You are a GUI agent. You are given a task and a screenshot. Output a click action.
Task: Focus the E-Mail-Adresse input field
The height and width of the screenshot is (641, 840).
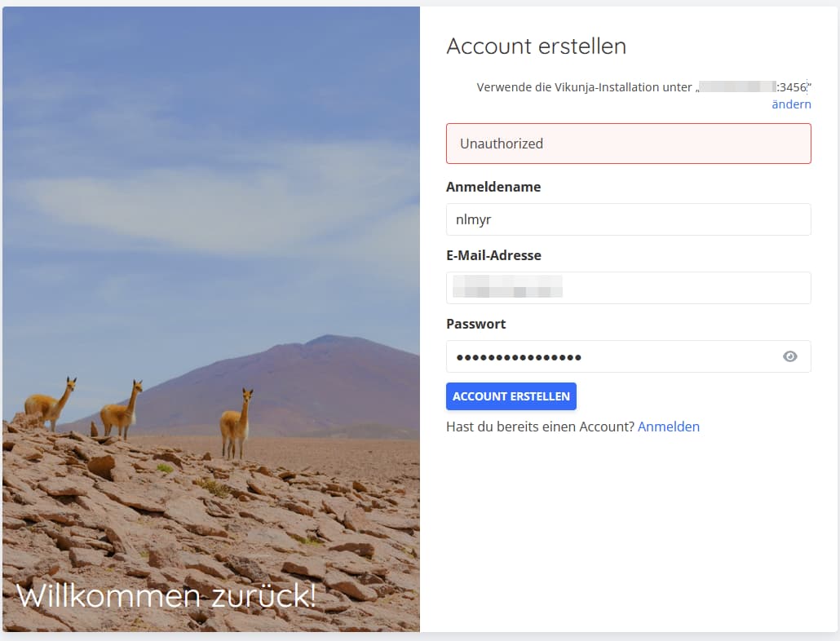628,288
